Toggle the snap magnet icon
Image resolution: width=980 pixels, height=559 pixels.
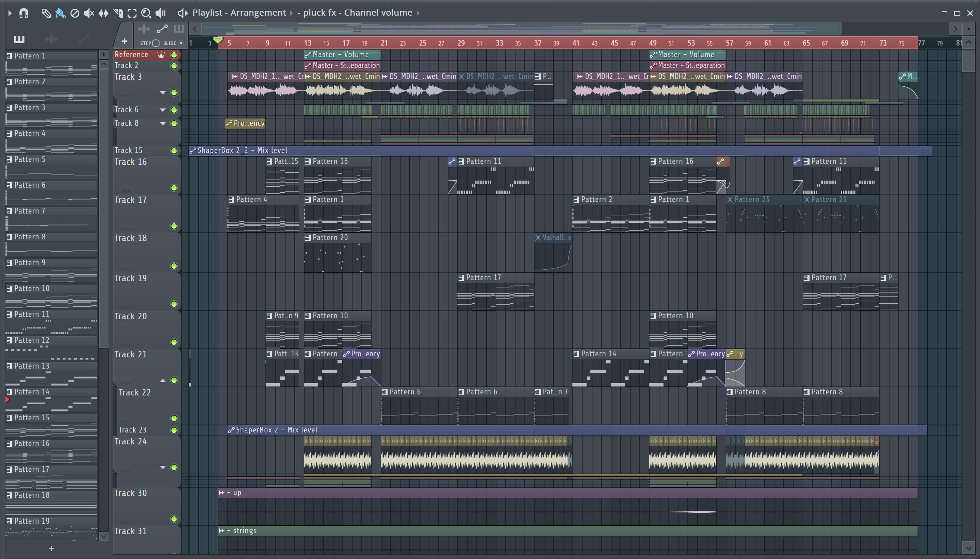[24, 13]
